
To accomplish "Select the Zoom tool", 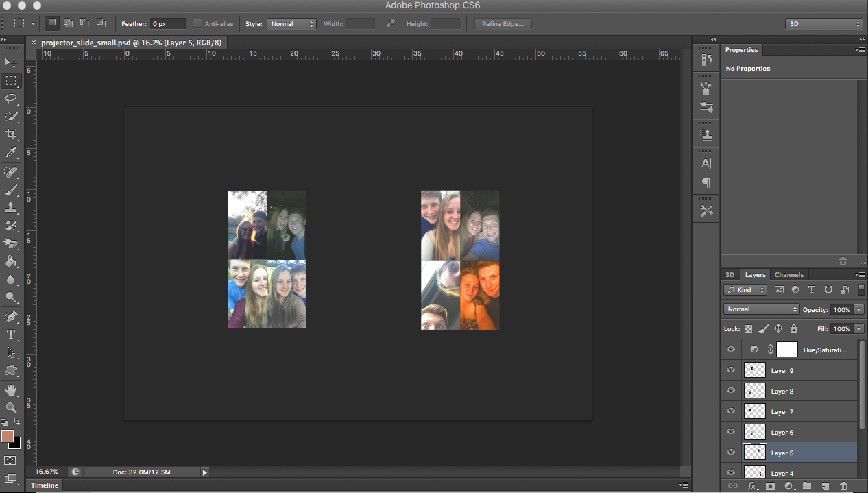I will (11, 408).
